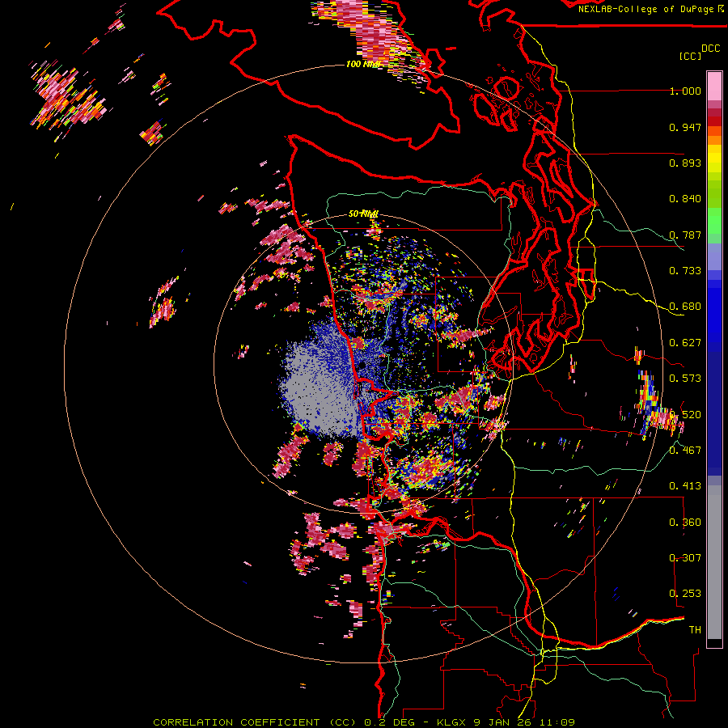This screenshot has height=728, width=728.
Task: Click the gray lower color bar segment
Action: click(714, 562)
